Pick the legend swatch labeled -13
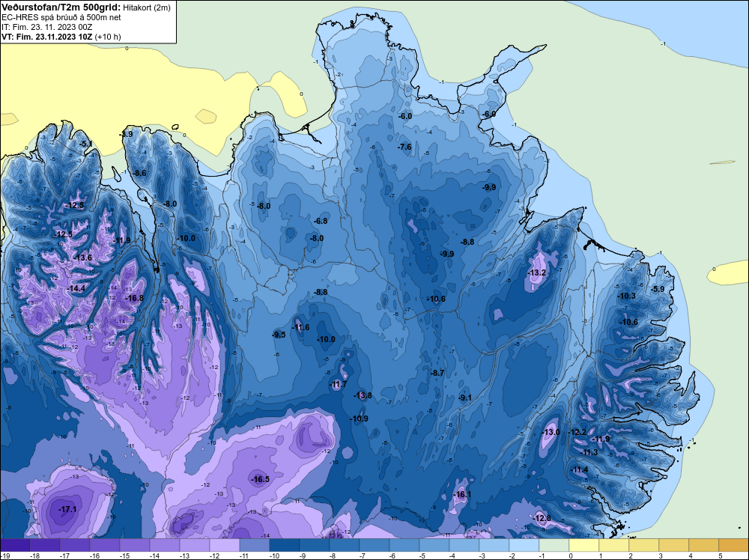 point(195,545)
